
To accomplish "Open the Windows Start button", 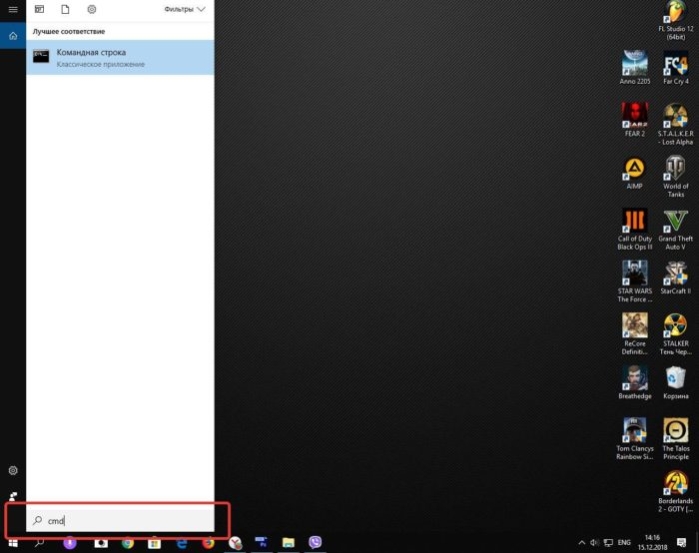I will [x=13, y=543].
